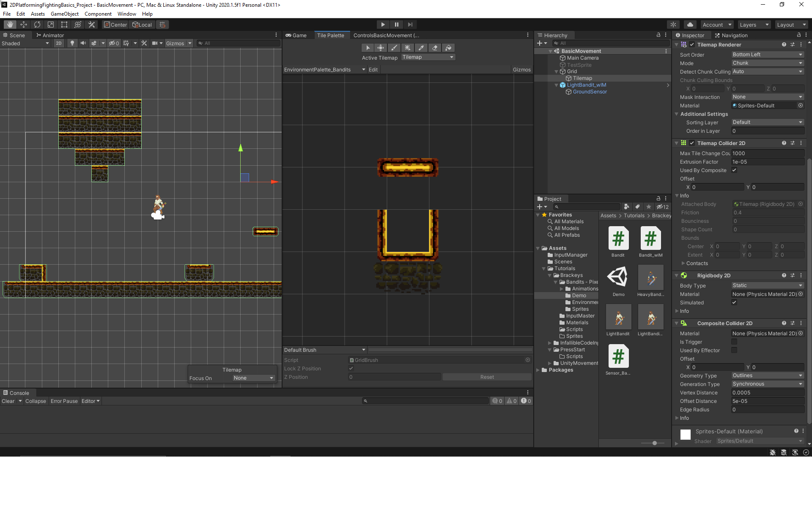Select the LightBandit prefab thumbnail in Project
812x531 pixels.
coord(618,317)
